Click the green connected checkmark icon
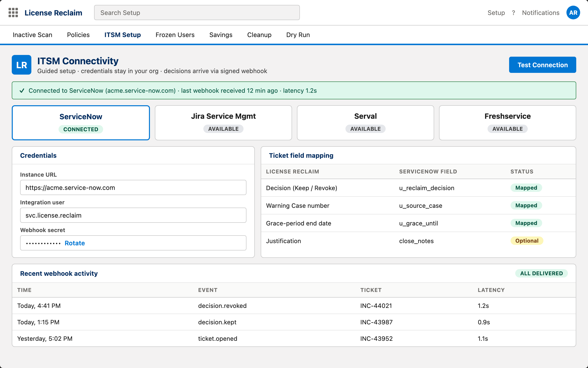Viewport: 588px width, 368px height. 22,91
